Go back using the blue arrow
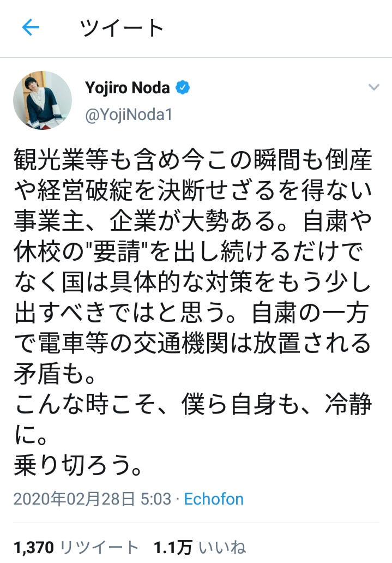The height and width of the screenshot is (563, 392). click(x=31, y=28)
